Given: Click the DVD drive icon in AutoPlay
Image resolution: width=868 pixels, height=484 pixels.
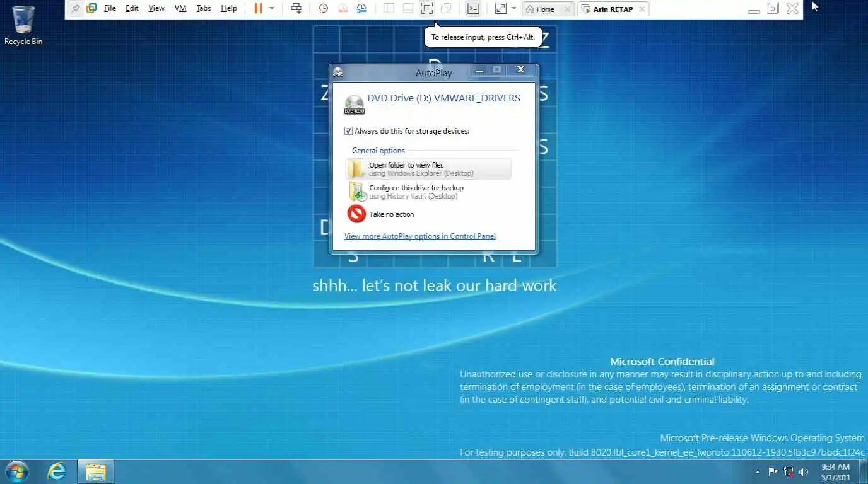Looking at the screenshot, I should coord(355,105).
